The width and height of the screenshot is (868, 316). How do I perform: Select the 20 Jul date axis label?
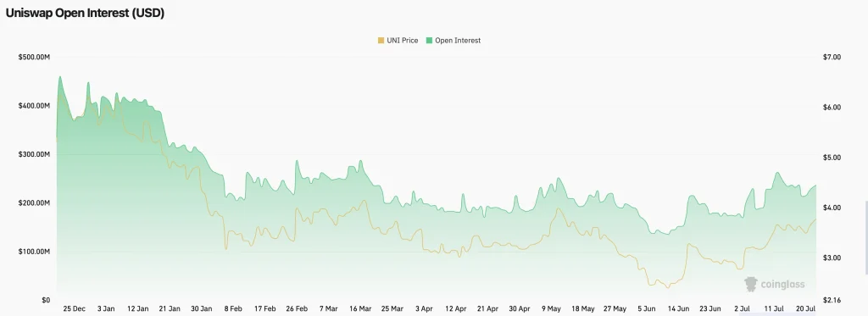pos(805,308)
